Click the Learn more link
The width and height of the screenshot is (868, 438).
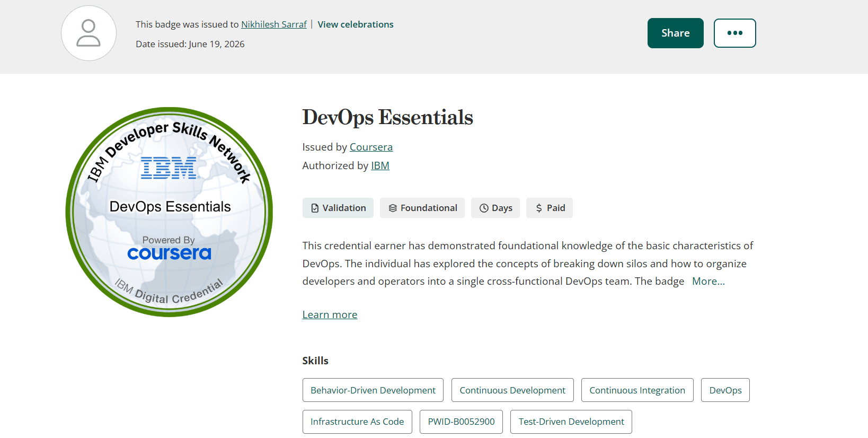(330, 314)
